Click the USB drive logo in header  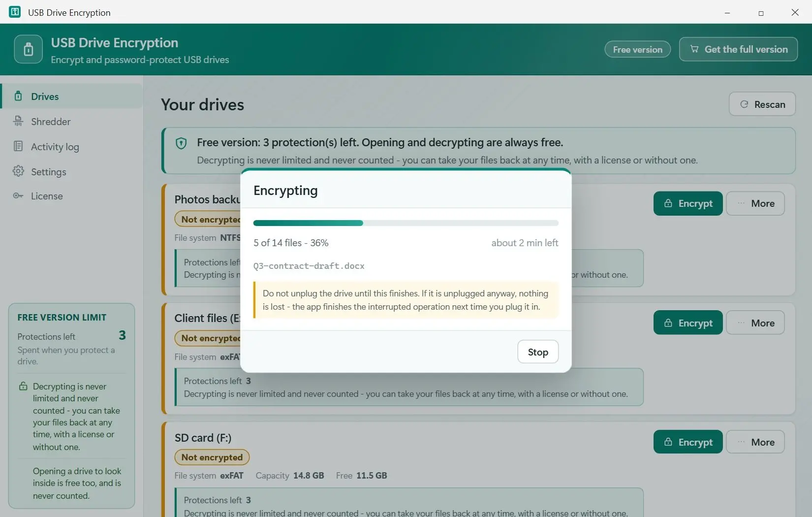(29, 49)
